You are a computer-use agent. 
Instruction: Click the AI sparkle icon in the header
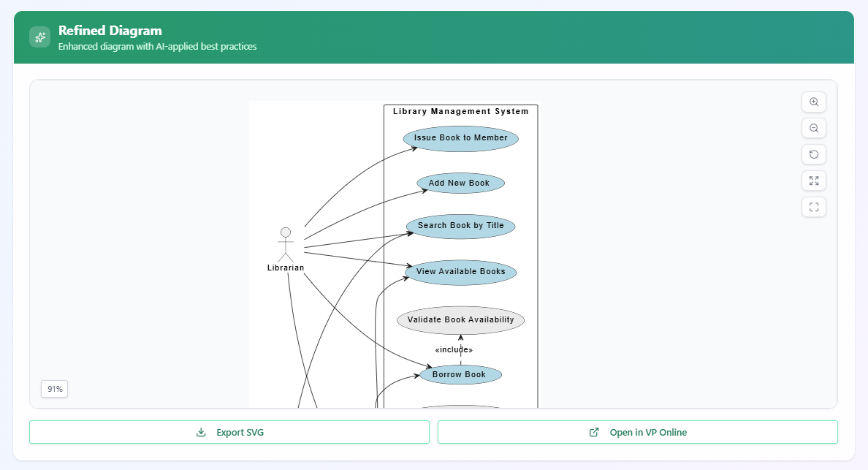pyautogui.click(x=39, y=37)
